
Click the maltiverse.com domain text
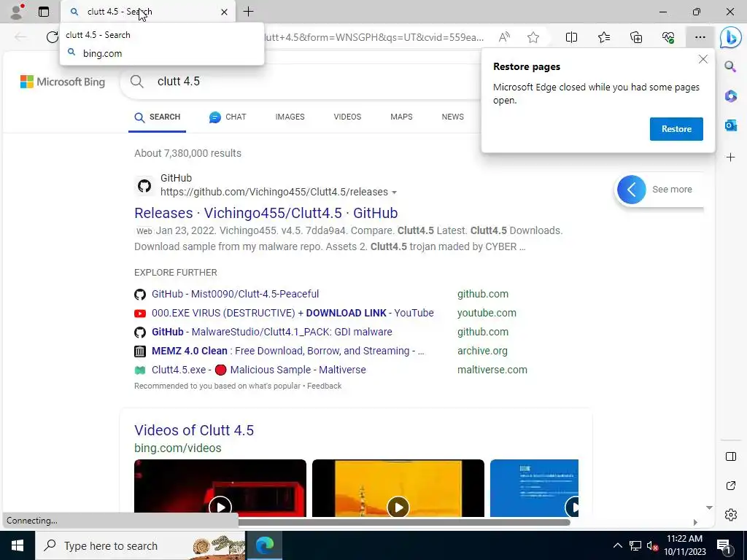pyautogui.click(x=492, y=370)
